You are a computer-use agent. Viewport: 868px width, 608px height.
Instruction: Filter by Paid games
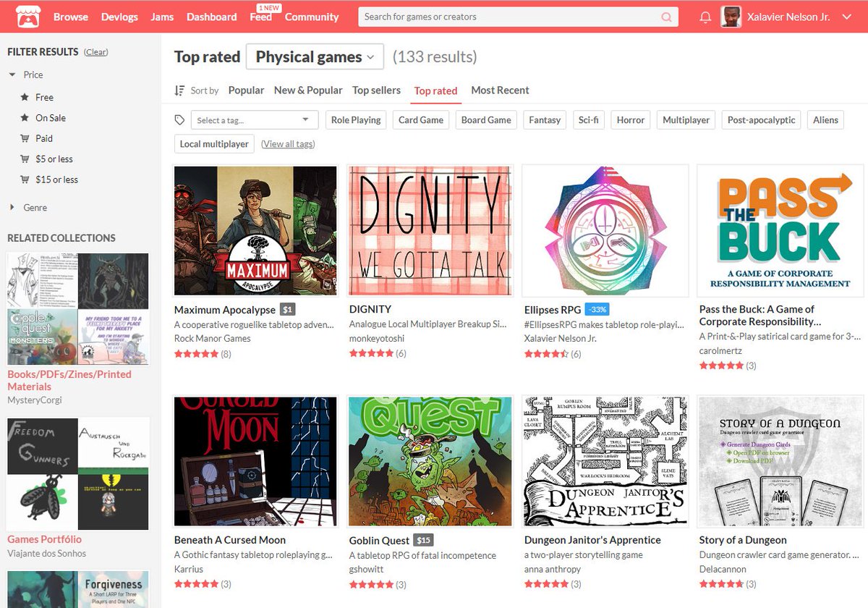(x=44, y=138)
